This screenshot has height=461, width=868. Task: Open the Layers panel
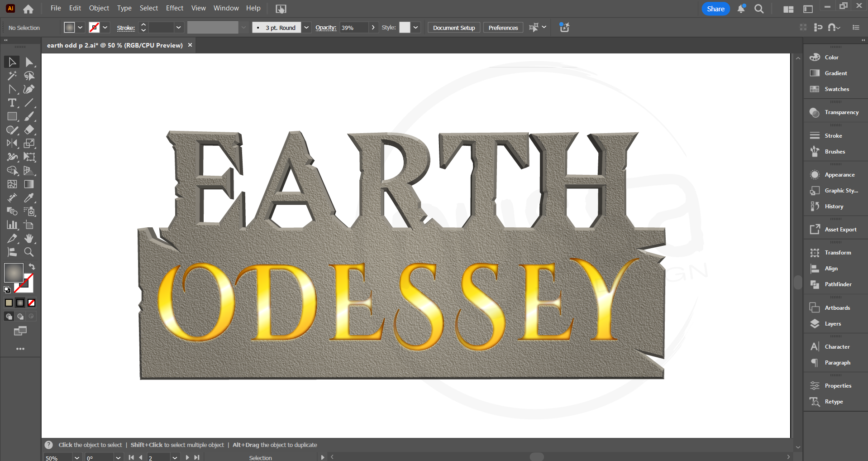pos(834,323)
